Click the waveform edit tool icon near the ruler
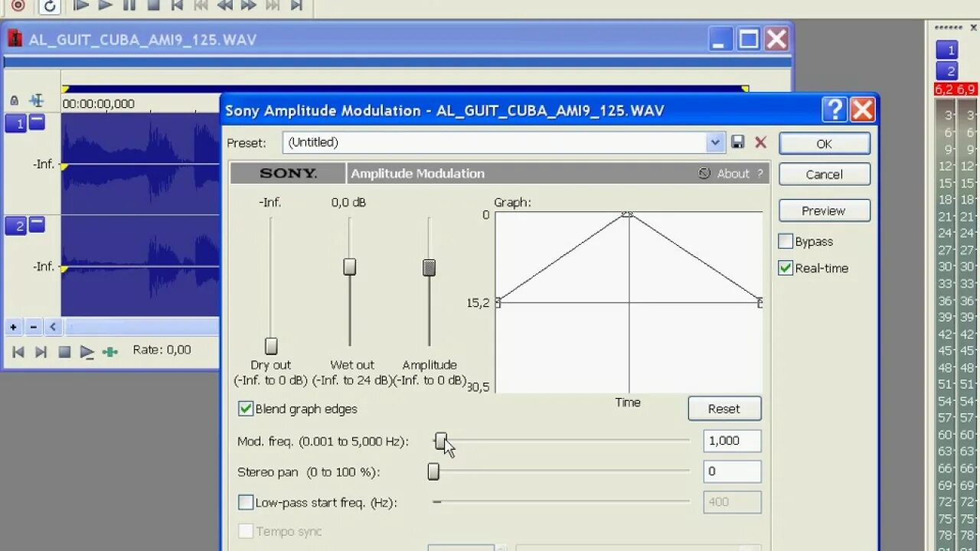 click(36, 100)
